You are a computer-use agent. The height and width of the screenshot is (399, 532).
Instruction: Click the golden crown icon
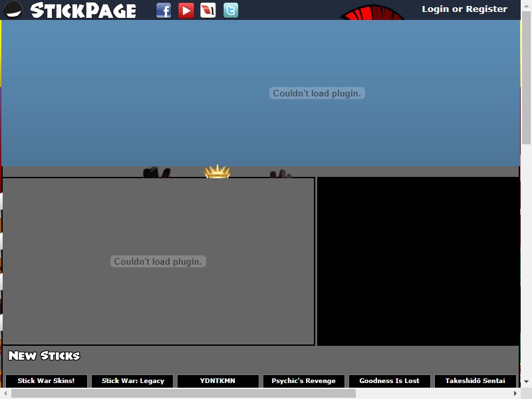pos(217,172)
